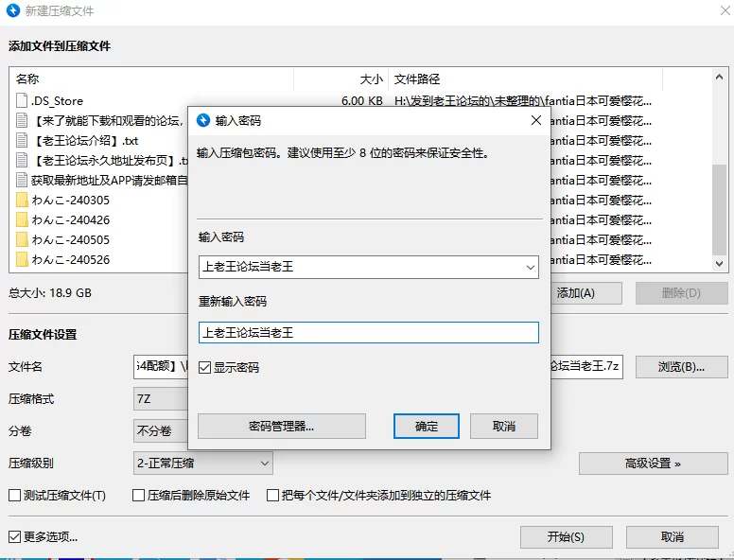
Task: Click the わんこ-240305 folder icon
Action: click(23, 201)
